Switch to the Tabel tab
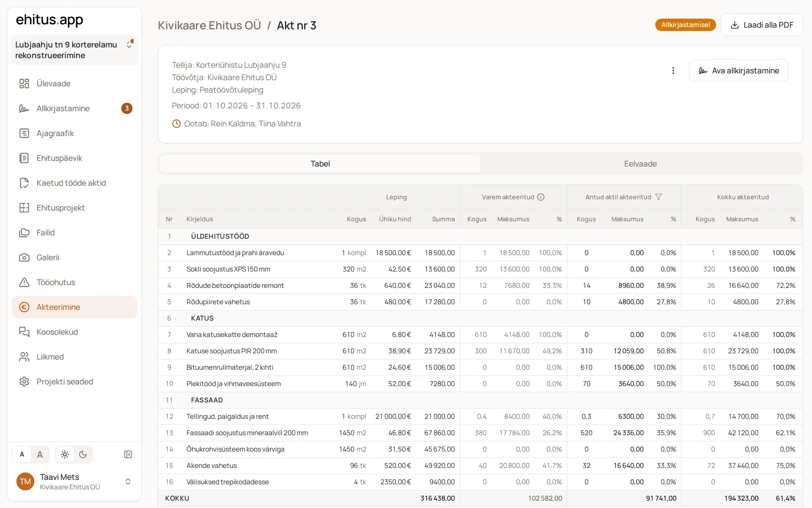This screenshot has width=812, height=508. (320, 164)
